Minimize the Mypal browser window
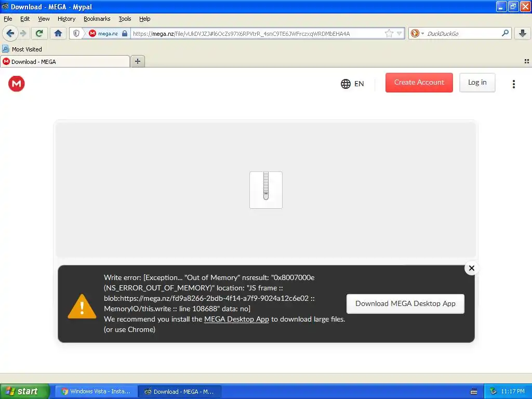Image resolution: width=532 pixels, height=399 pixels. (x=501, y=6)
